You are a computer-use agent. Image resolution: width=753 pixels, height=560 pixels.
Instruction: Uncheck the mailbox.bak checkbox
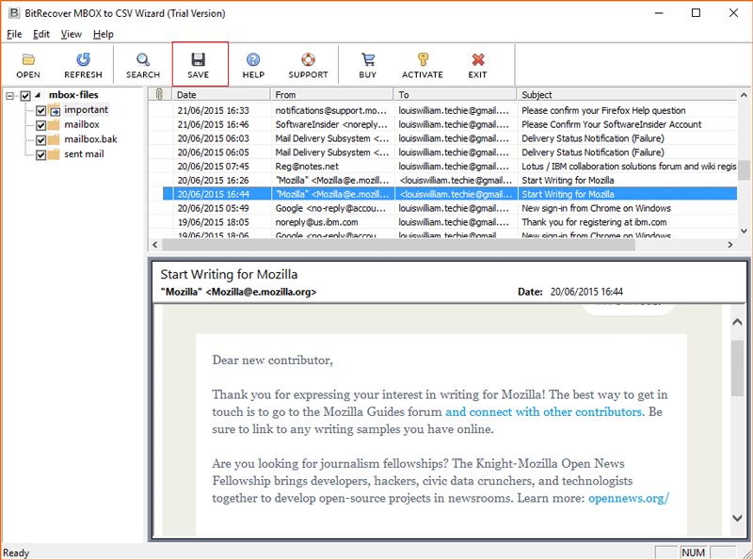[x=40, y=140]
